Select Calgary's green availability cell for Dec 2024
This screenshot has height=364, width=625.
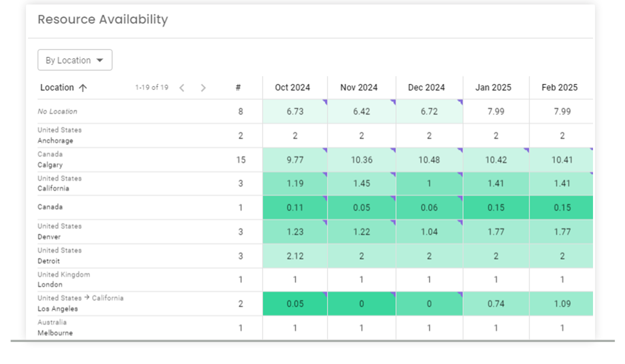coord(428,160)
